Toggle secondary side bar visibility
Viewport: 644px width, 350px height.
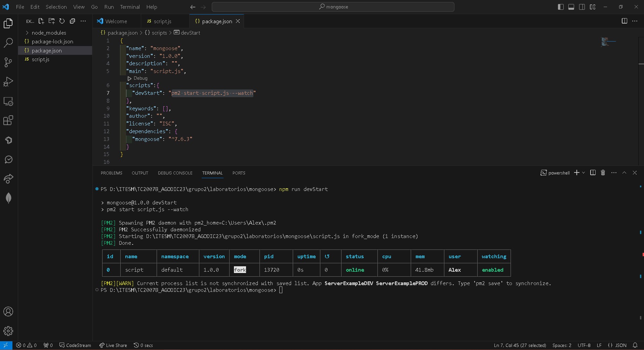(x=582, y=7)
